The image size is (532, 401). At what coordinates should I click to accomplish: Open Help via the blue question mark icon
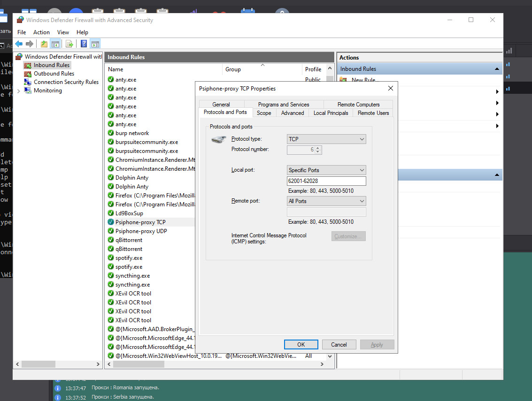pos(84,44)
